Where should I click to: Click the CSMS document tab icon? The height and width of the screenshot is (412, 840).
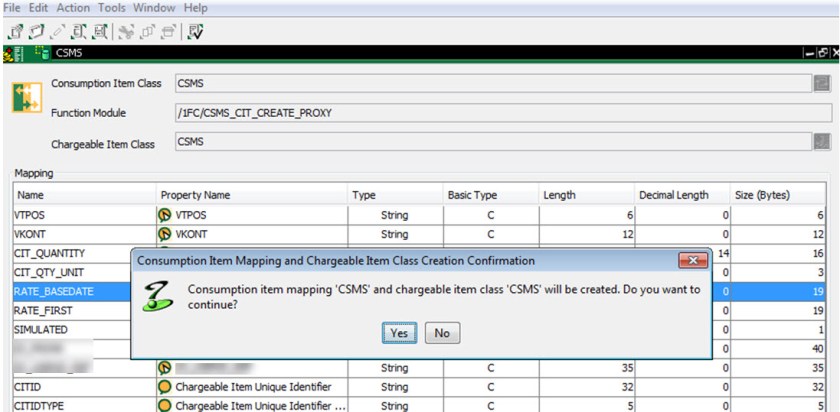coord(42,53)
